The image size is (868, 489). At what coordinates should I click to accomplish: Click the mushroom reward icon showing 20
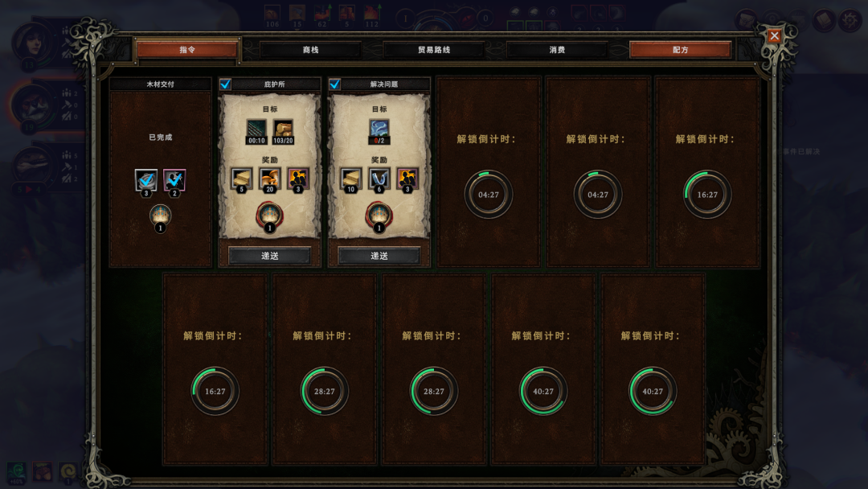tap(269, 179)
